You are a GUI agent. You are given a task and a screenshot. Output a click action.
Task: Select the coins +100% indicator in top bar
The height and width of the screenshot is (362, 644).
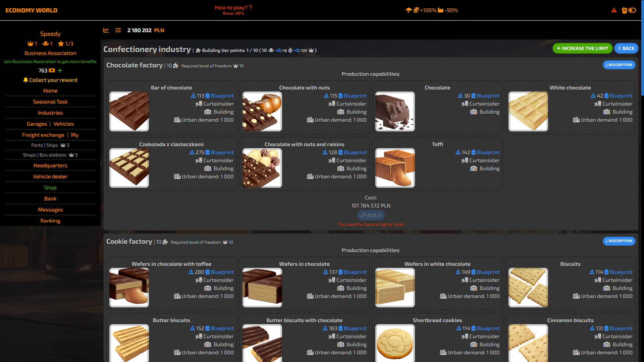(x=424, y=10)
